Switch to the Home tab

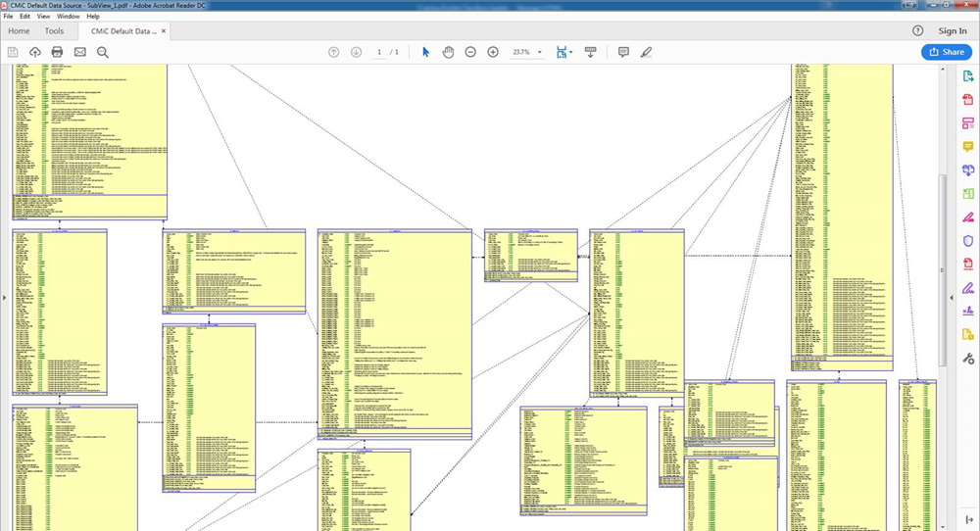click(x=19, y=31)
